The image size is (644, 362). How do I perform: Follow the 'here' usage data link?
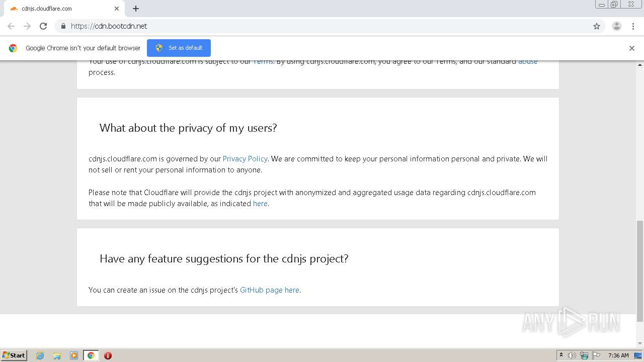(260, 204)
